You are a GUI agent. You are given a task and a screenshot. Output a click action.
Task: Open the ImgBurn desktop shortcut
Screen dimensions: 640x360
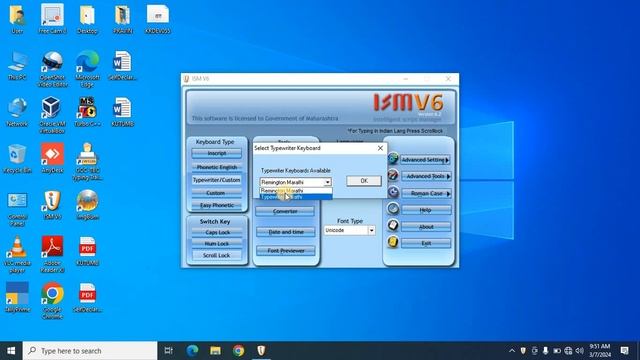[87, 205]
